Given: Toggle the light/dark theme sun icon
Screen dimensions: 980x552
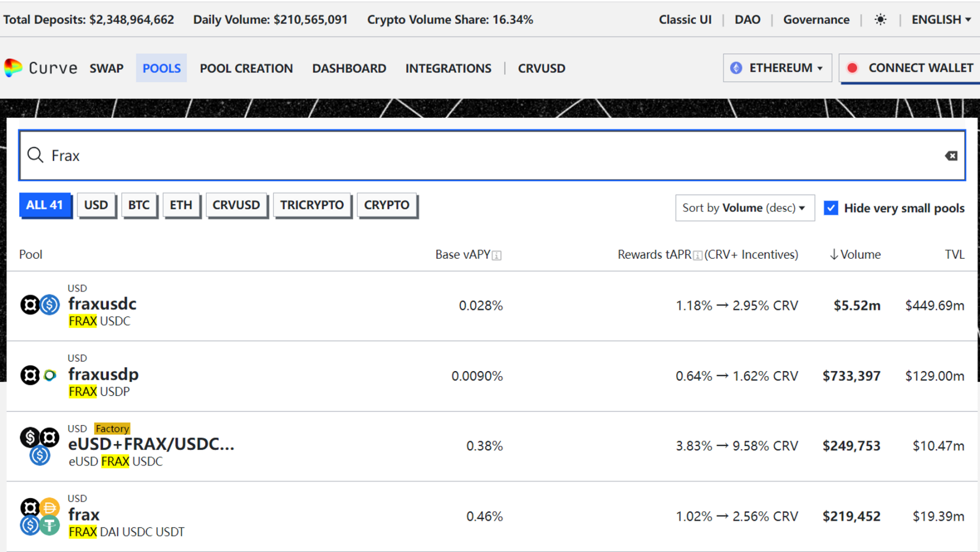Looking at the screenshot, I should tap(880, 20).
